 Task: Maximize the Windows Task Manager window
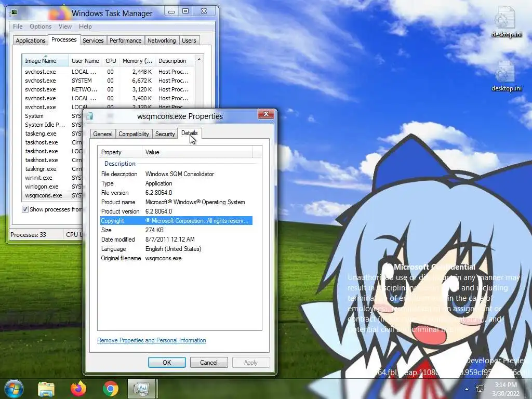tap(185, 11)
